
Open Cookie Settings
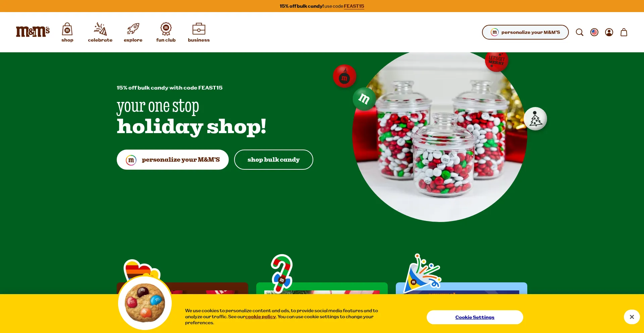475,317
